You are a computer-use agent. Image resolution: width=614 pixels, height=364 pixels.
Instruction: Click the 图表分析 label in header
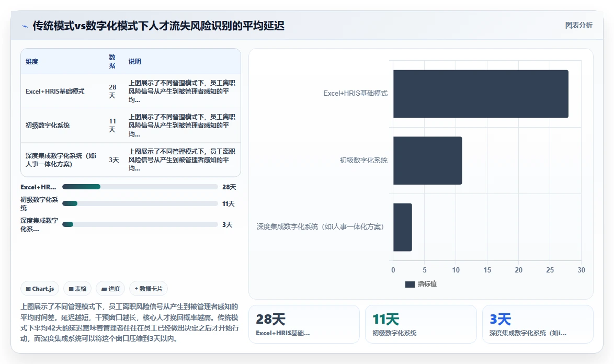(x=578, y=26)
